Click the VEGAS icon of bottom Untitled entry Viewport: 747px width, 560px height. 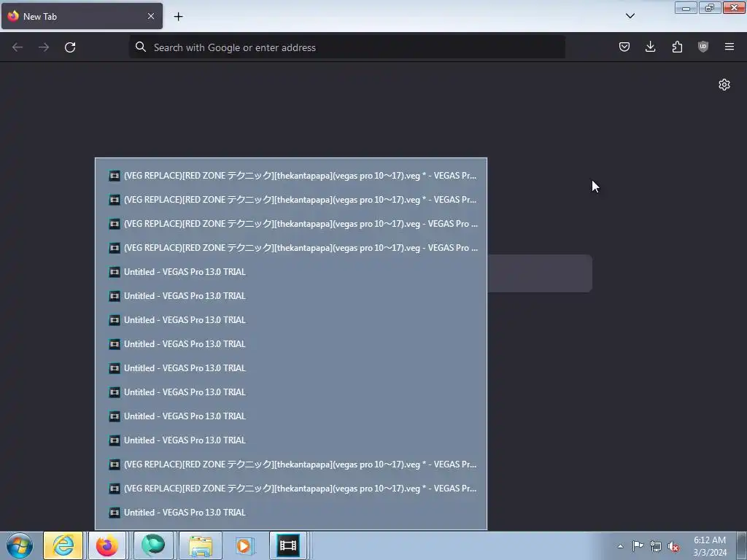[x=115, y=513]
